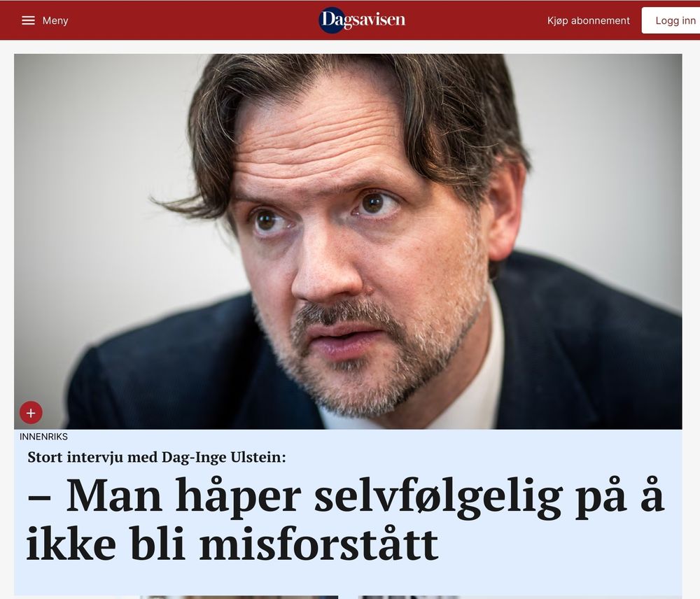Click the partially visible bottom-left article thumbnail

tap(239, 597)
